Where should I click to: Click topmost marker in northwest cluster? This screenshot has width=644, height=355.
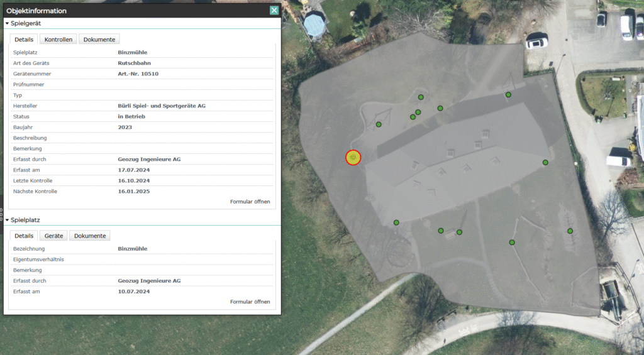point(421,97)
